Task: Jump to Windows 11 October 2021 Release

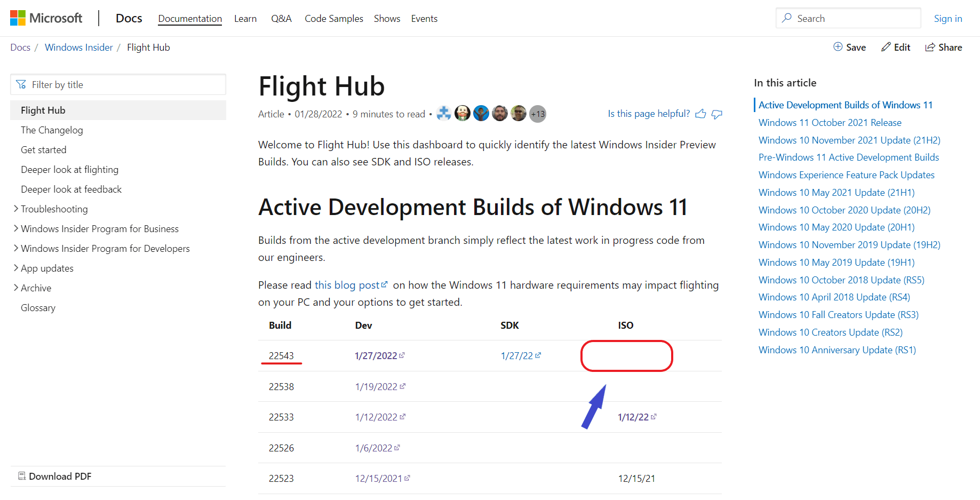Action: coord(830,123)
